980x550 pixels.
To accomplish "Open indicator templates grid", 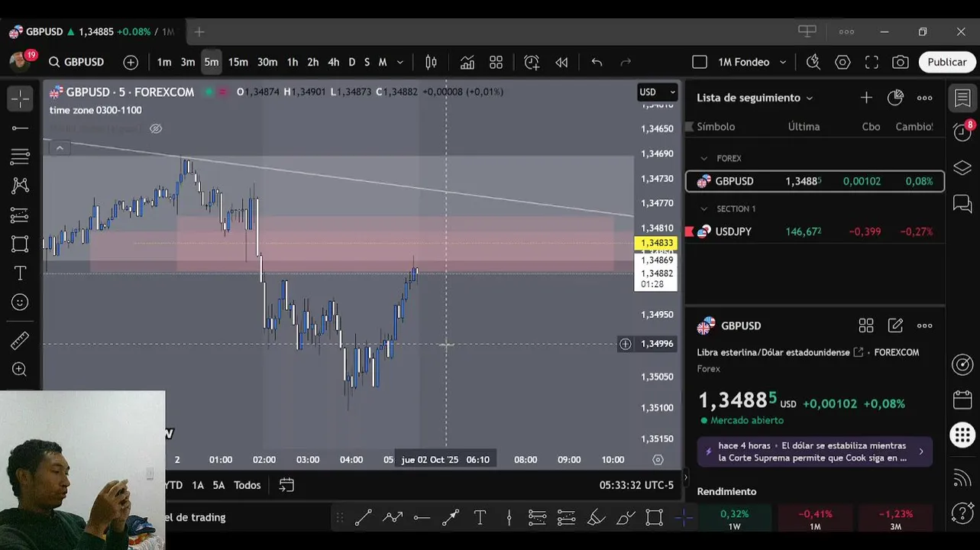I will [496, 62].
